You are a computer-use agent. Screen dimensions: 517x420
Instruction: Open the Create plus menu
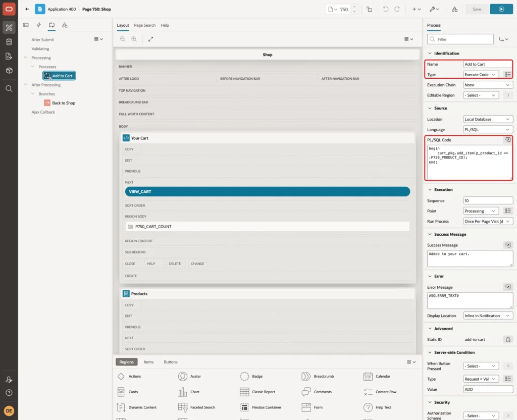(x=417, y=9)
